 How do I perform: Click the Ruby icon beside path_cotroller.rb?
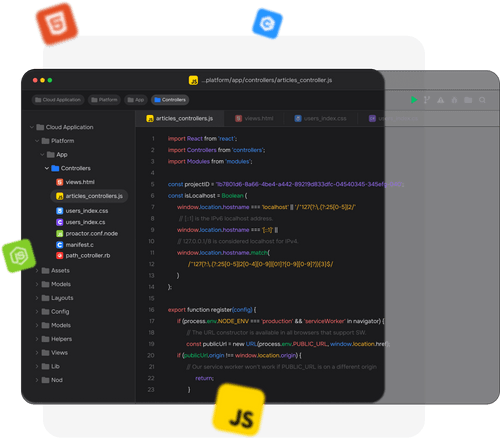pyautogui.click(x=60, y=256)
